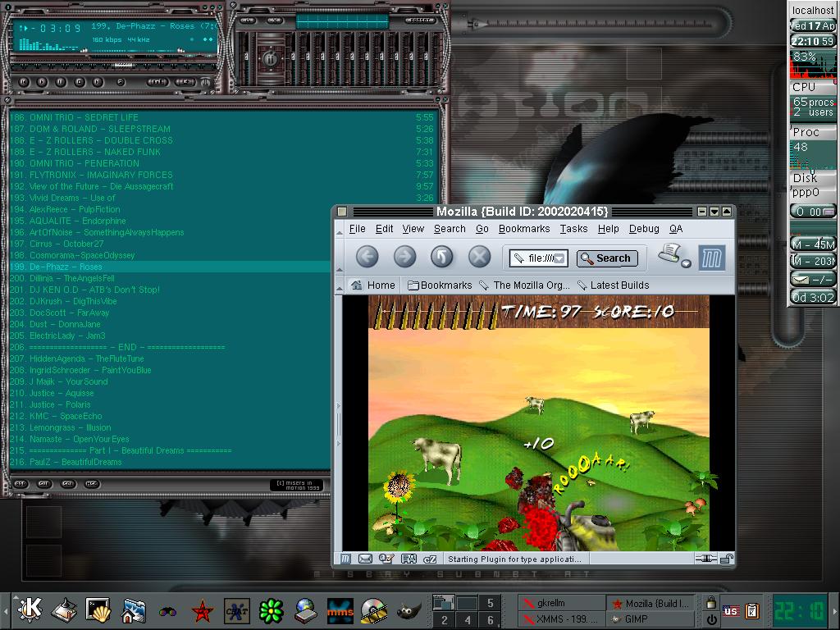Launch the terminal shell icon in the panel
The width and height of the screenshot is (840, 630).
click(x=98, y=610)
